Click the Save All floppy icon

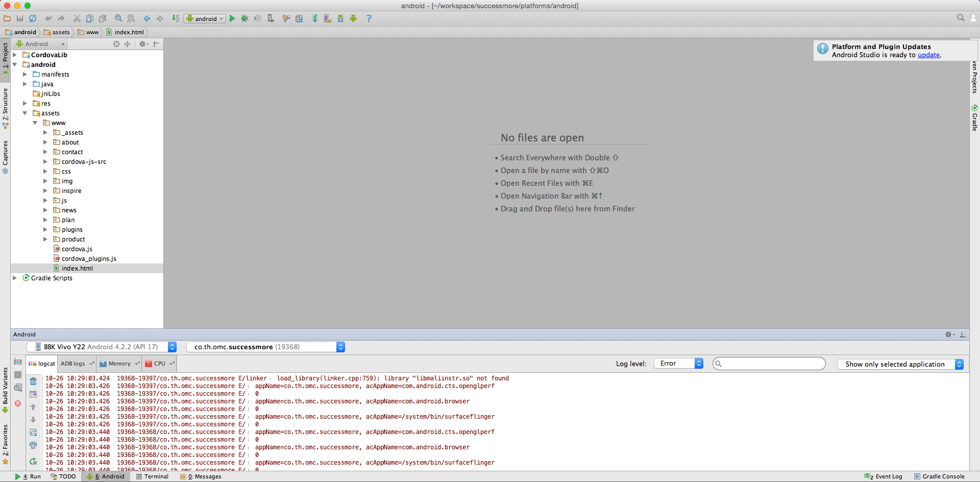pos(20,18)
